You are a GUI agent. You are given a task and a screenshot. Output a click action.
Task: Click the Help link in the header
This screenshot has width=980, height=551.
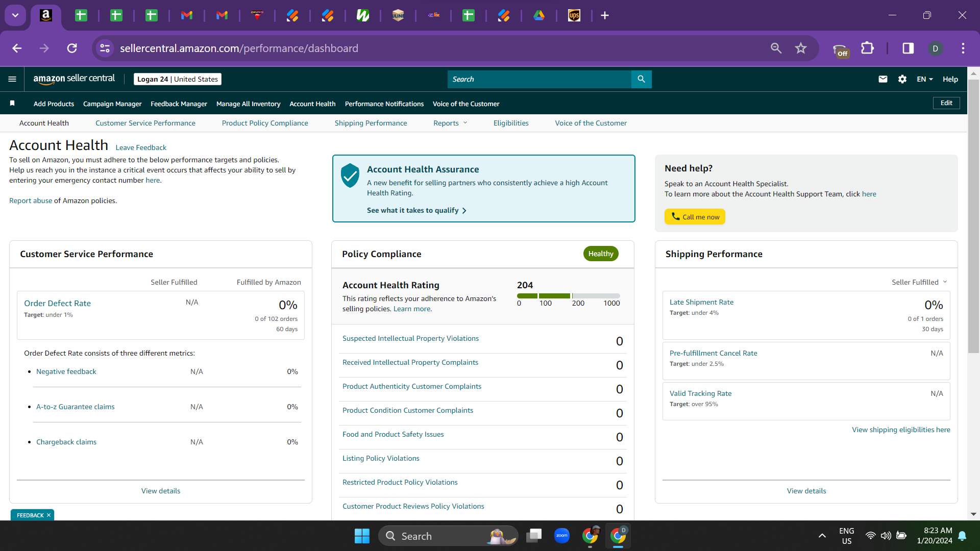950,79
